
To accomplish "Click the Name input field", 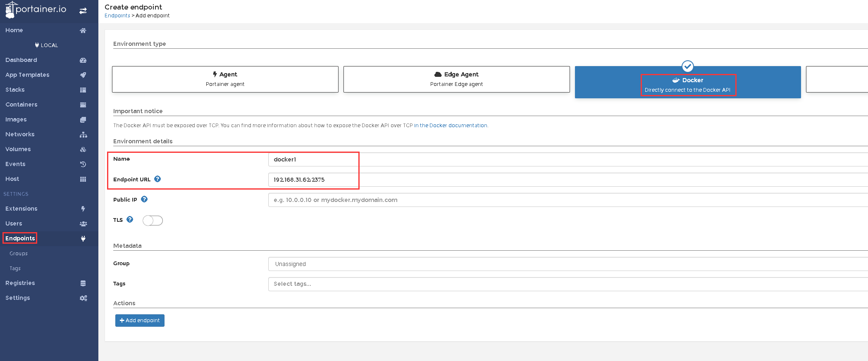I will tap(568, 159).
